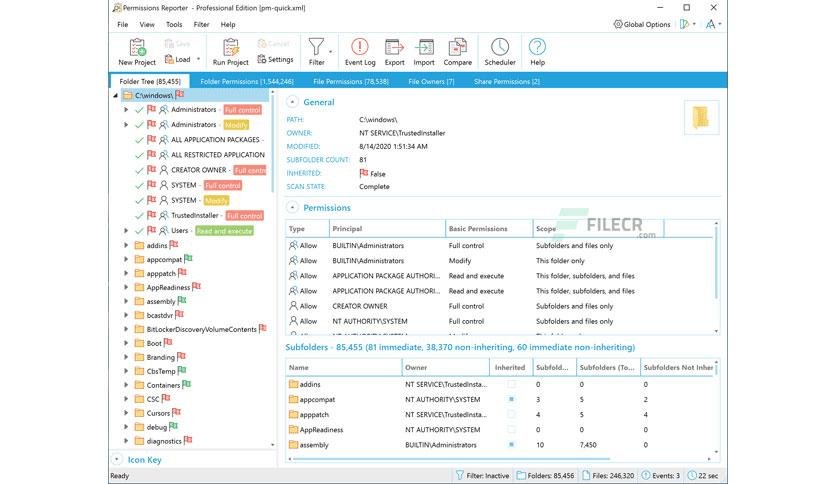836x484 pixels.
Task: Expand the Boot folder node
Action: [126, 343]
